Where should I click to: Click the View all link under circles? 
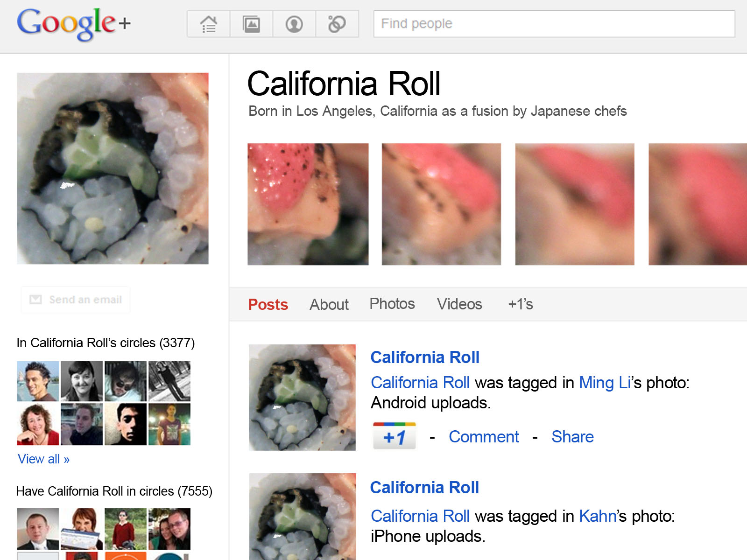coord(43,459)
